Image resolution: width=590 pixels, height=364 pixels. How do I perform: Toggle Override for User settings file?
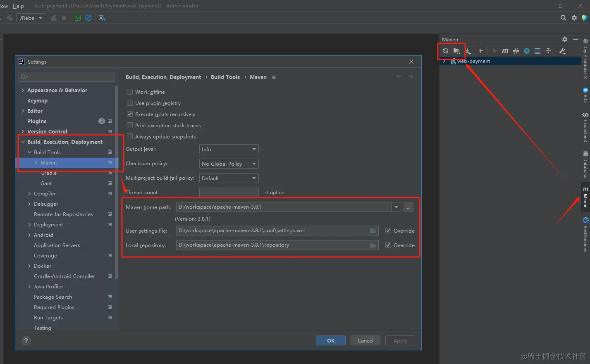[x=388, y=231]
